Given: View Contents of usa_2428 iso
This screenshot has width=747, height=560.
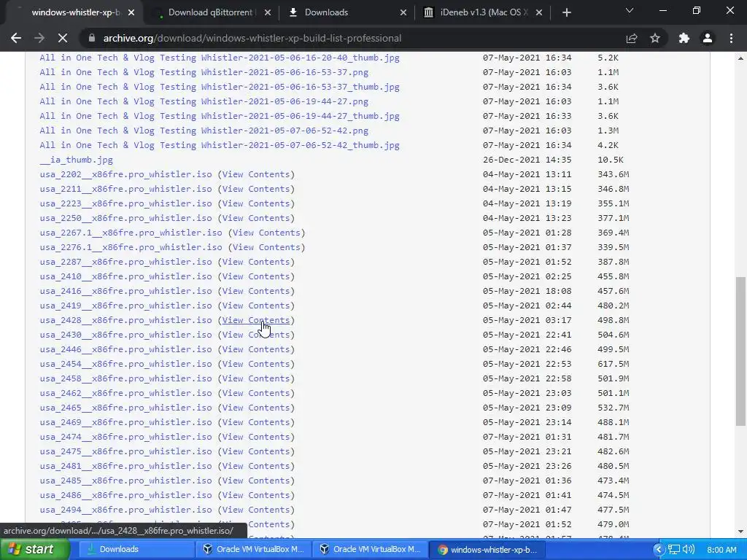Looking at the screenshot, I should click(256, 321).
